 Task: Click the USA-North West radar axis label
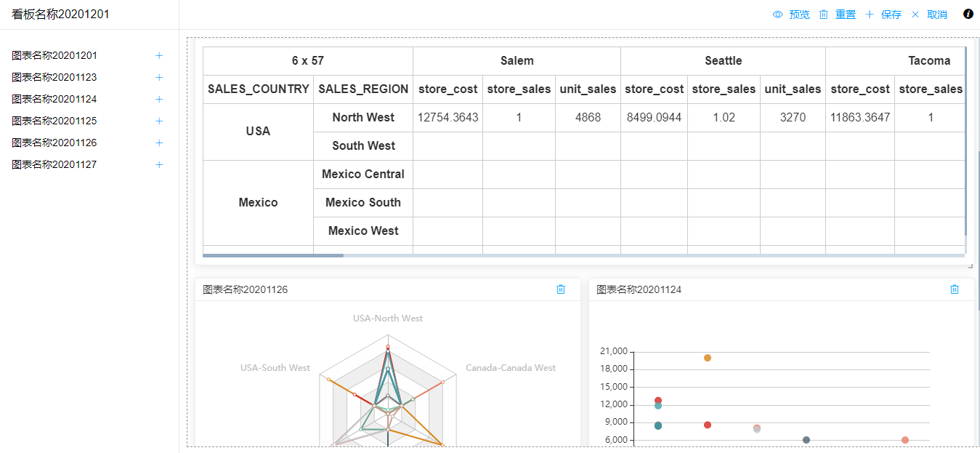[x=388, y=318]
